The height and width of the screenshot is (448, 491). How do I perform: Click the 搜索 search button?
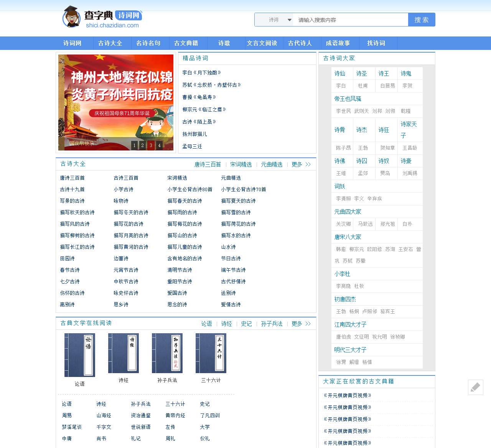pyautogui.click(x=422, y=20)
